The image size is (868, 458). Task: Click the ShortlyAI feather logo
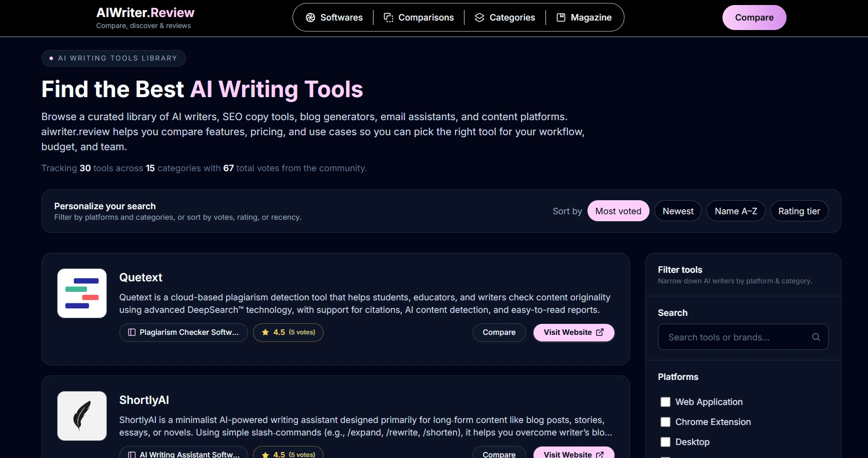tap(82, 416)
